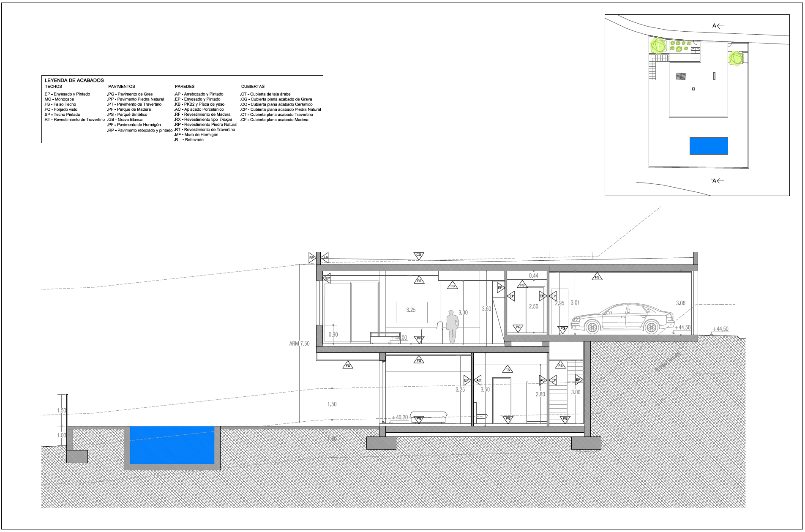
Task: Select the standing person silhouette
Action: pos(453,327)
